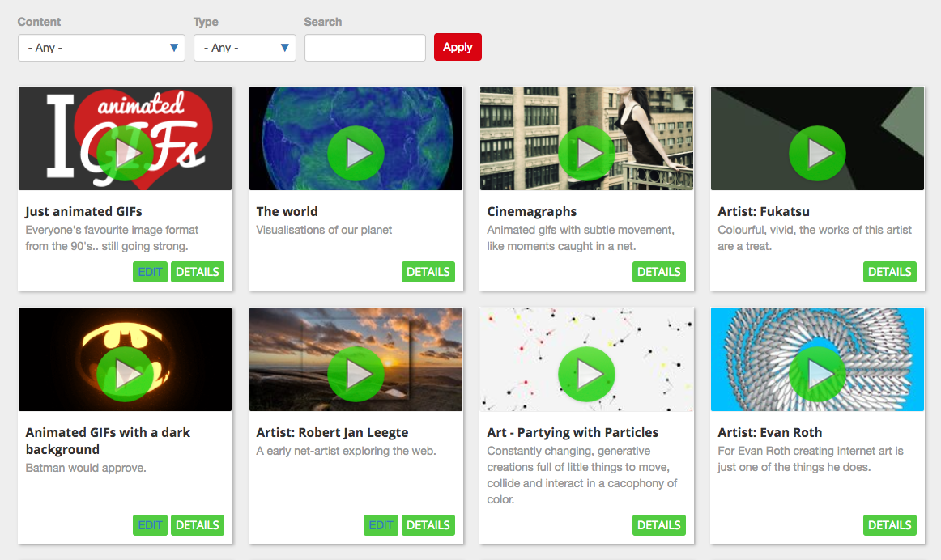Play the Robert Jan Leegte sunset card
The image size is (941, 560).
coord(356,374)
